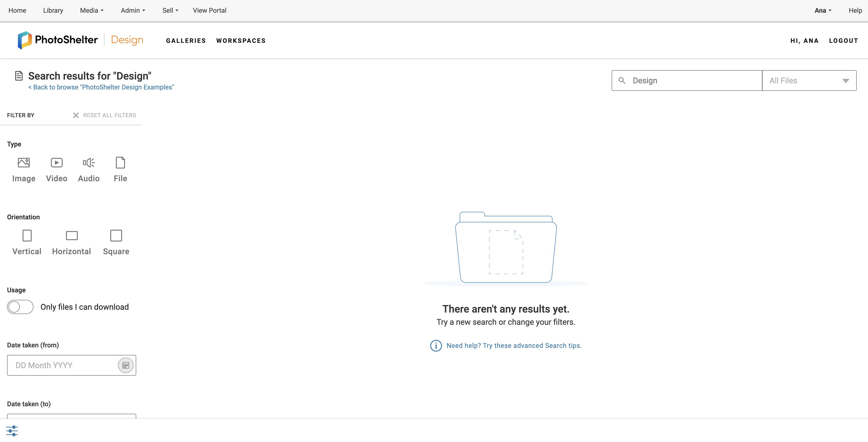
Task: Filter results by Video type
Action: (57, 163)
